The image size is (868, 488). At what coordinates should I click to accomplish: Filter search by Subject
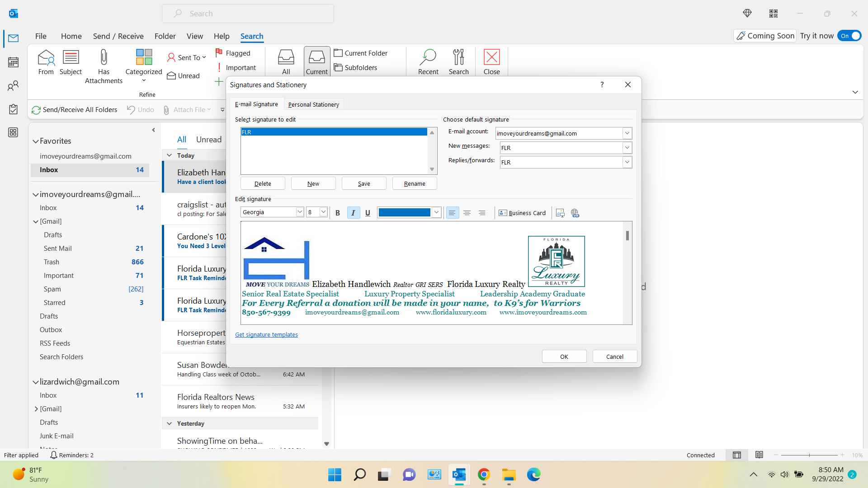pos(71,62)
